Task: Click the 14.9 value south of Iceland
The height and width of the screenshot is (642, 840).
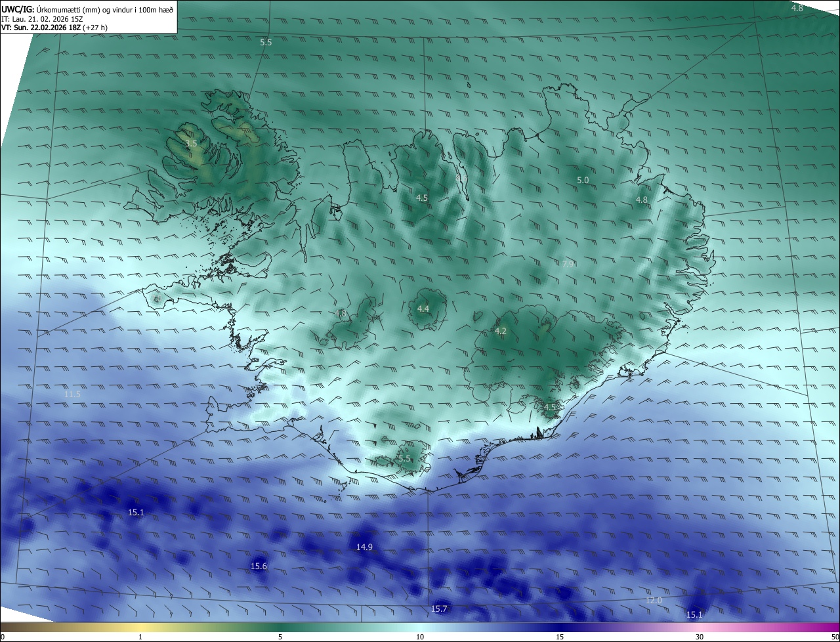Action: click(364, 547)
